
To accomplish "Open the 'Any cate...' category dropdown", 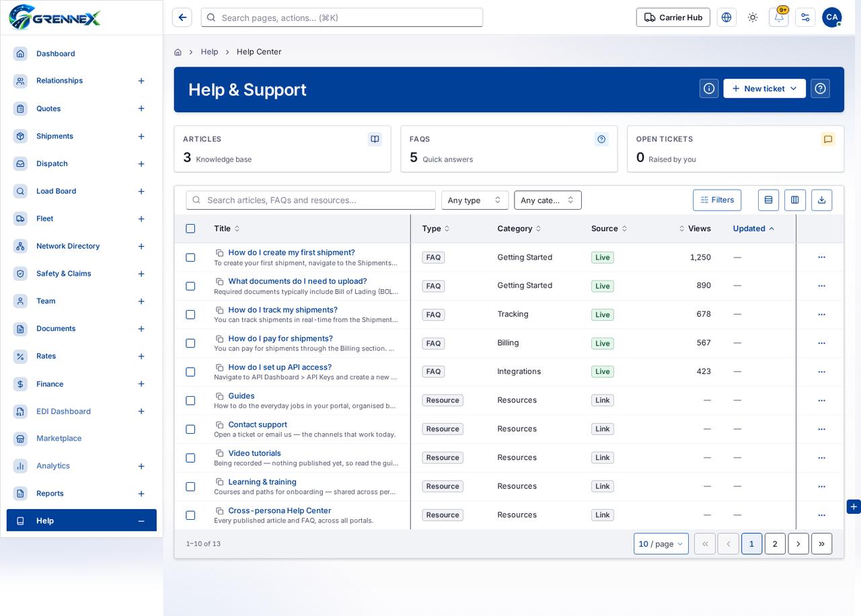I will pos(548,200).
